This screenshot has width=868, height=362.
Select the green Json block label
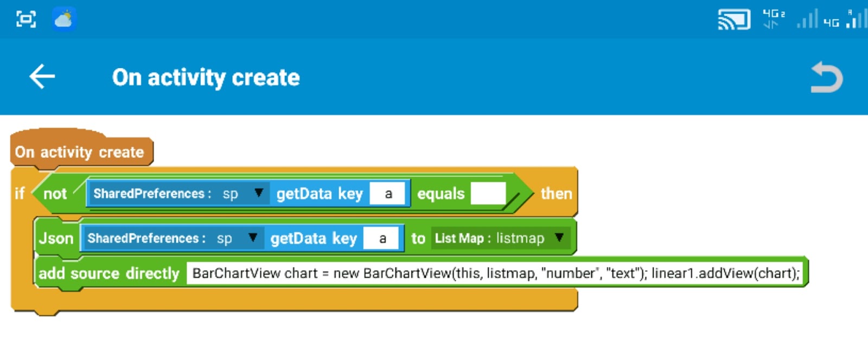pyautogui.click(x=56, y=238)
